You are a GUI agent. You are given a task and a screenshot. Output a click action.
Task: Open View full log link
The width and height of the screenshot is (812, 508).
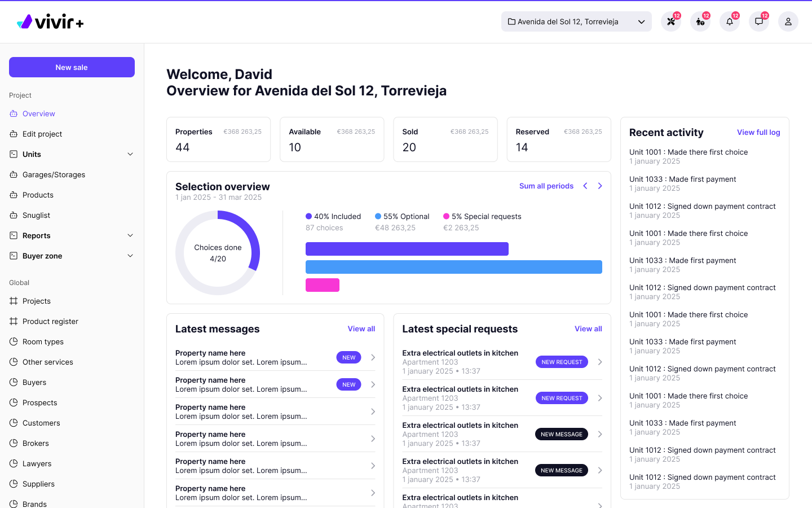(x=758, y=132)
